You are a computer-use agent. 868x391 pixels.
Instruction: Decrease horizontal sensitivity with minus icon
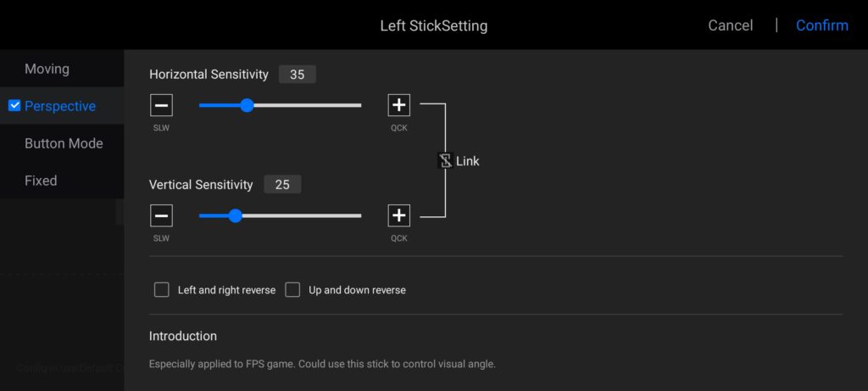162,106
